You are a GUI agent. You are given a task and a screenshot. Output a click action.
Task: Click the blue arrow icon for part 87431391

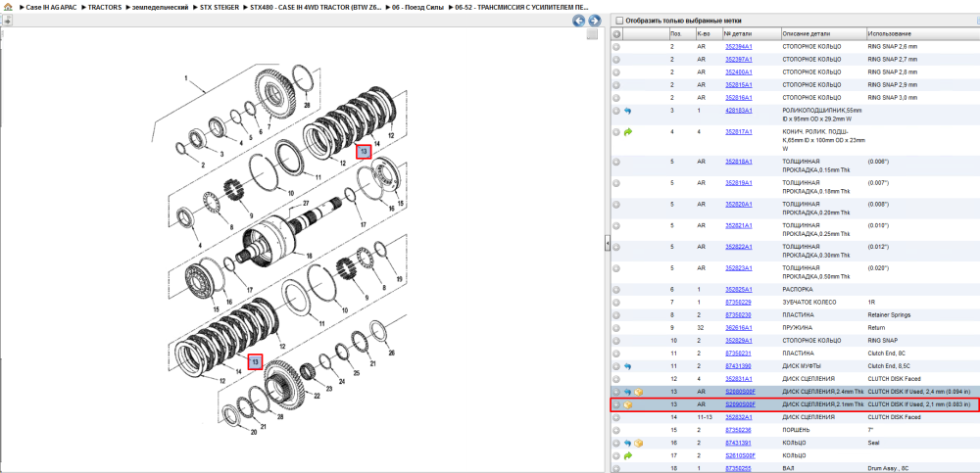(628, 443)
